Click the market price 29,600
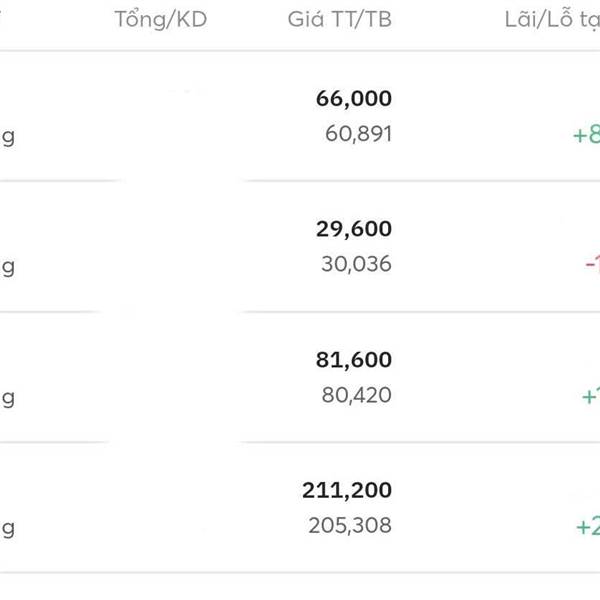The image size is (600, 600). (353, 229)
